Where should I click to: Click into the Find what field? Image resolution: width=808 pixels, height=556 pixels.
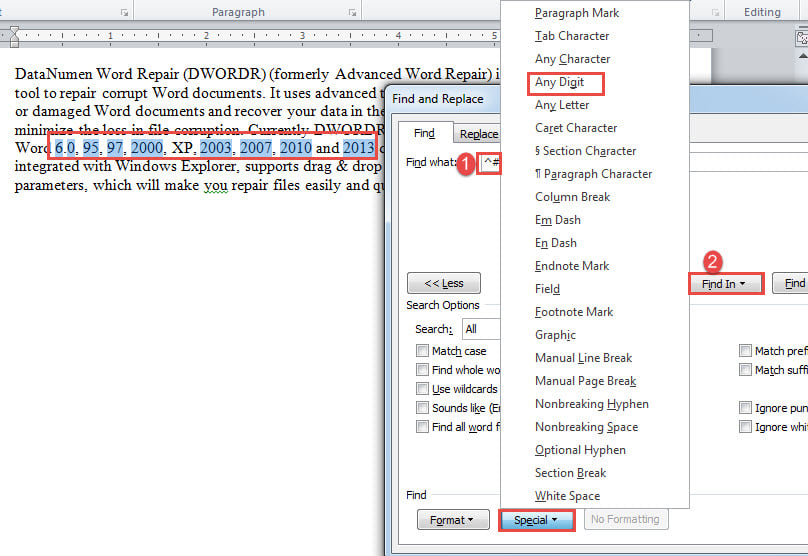click(490, 163)
